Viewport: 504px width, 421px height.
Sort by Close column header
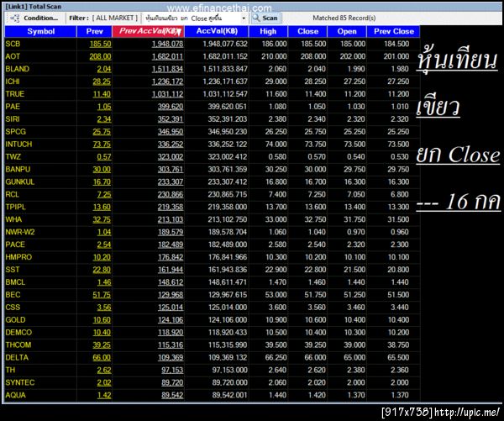(308, 32)
